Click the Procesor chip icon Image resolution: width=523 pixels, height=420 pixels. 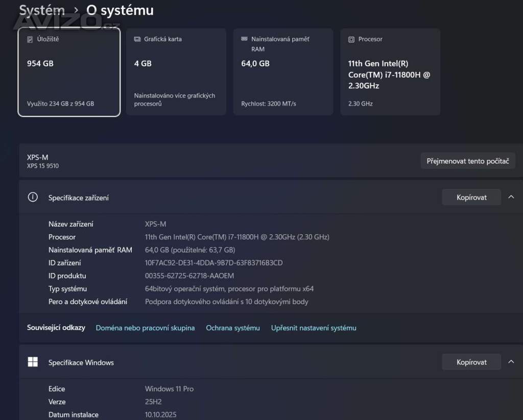point(351,39)
